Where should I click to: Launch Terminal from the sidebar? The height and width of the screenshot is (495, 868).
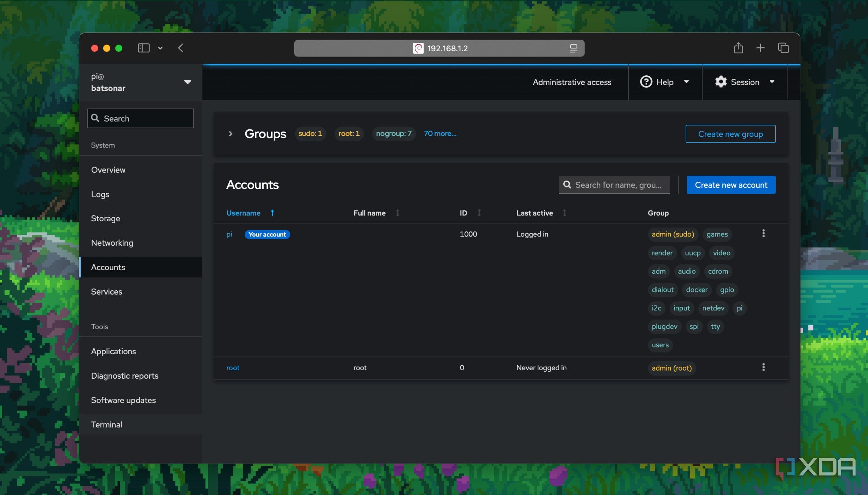pyautogui.click(x=141, y=425)
